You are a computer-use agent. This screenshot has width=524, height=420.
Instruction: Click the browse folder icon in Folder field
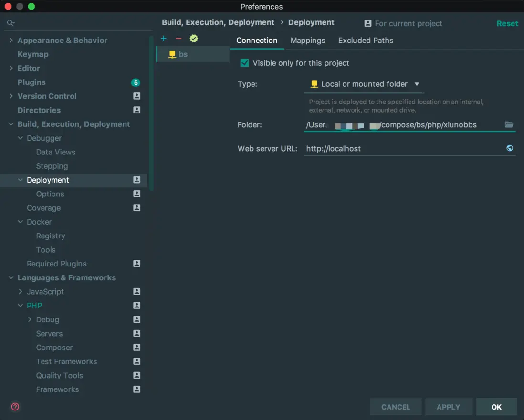509,125
